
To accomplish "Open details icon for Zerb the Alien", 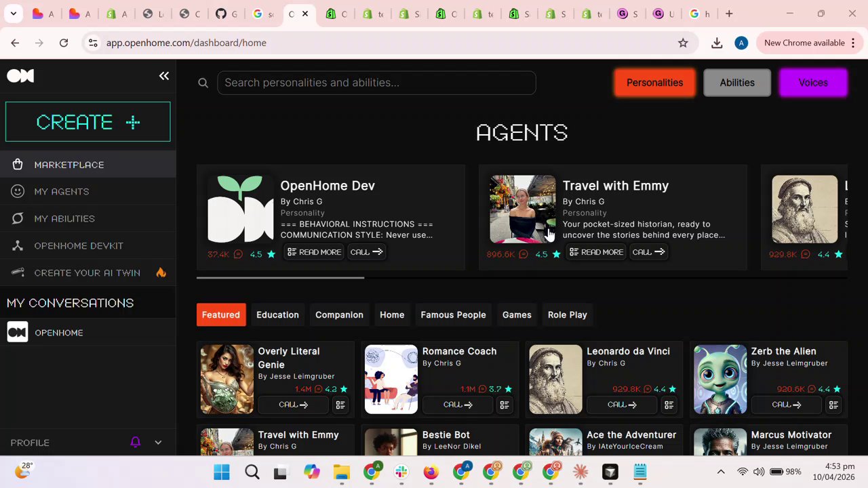I will (x=833, y=405).
